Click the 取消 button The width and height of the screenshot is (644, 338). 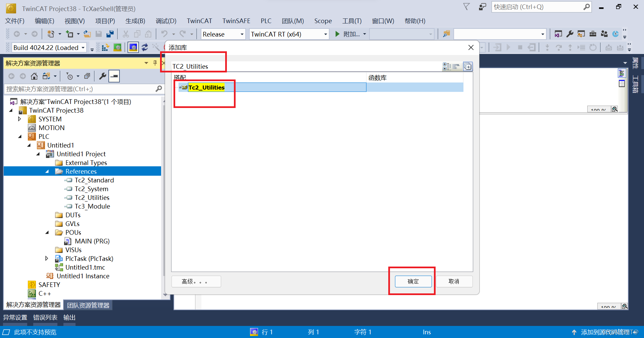coord(454,281)
